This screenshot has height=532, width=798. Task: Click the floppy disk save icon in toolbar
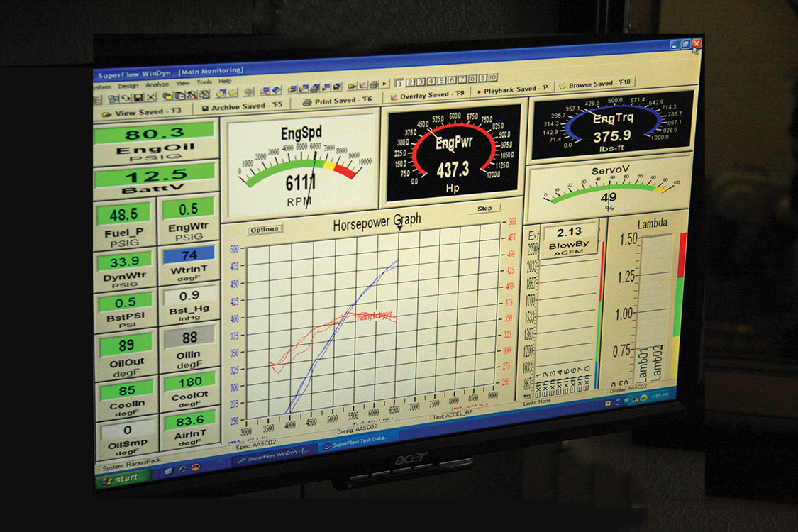(138, 97)
